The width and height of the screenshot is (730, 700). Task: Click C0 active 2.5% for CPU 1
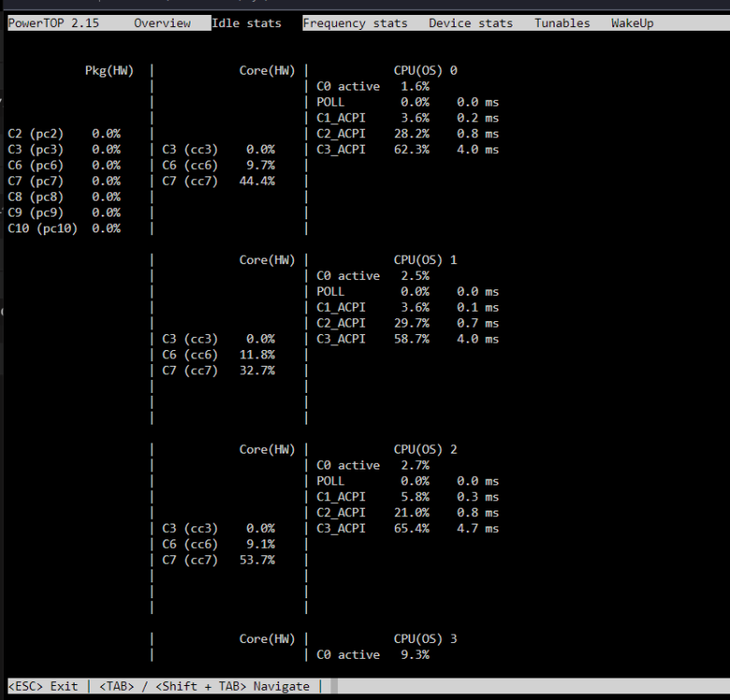click(x=372, y=276)
